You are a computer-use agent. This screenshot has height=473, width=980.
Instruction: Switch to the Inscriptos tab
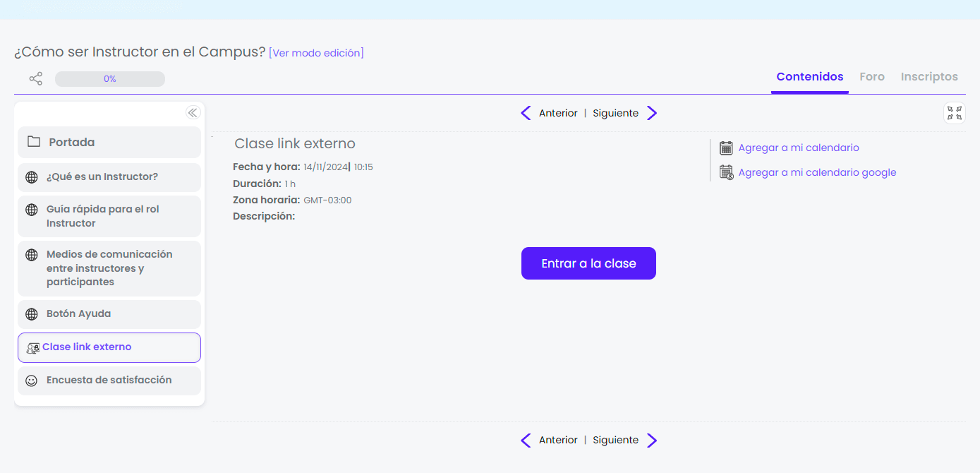929,76
